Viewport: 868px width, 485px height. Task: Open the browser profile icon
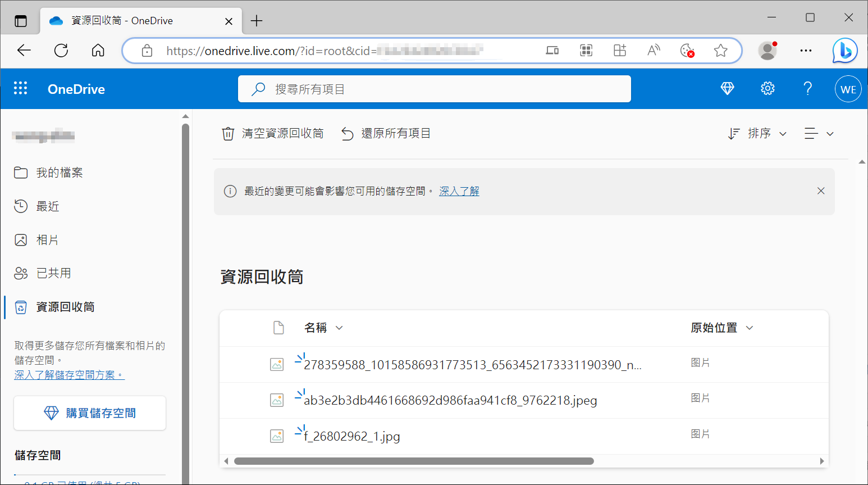pos(768,51)
